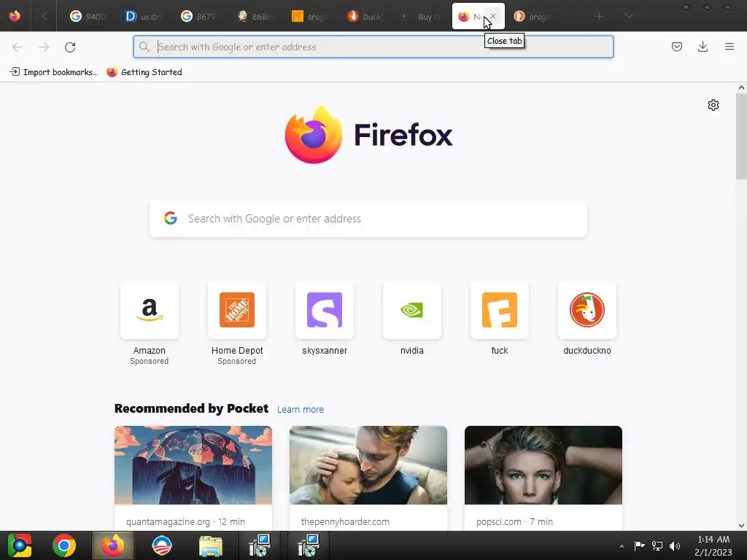This screenshot has width=747, height=560.
Task: Click Learn more about Pocket
Action: point(300,410)
